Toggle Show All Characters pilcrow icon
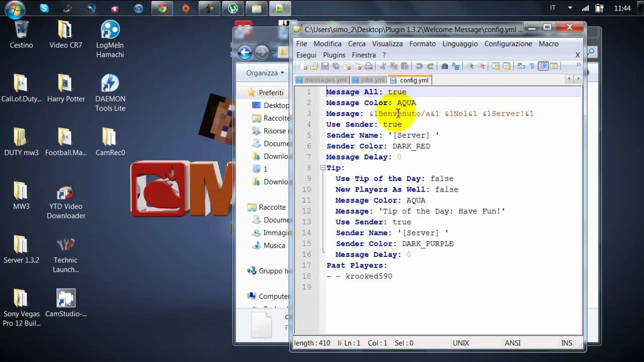Screen dimensions: 644x362 point(532,66)
